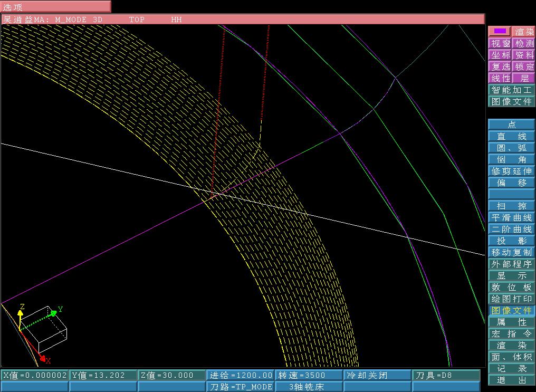Click the 3轴铣床 machine type field
Image resolution: width=536 pixels, height=392 pixels.
pyautogui.click(x=309, y=387)
